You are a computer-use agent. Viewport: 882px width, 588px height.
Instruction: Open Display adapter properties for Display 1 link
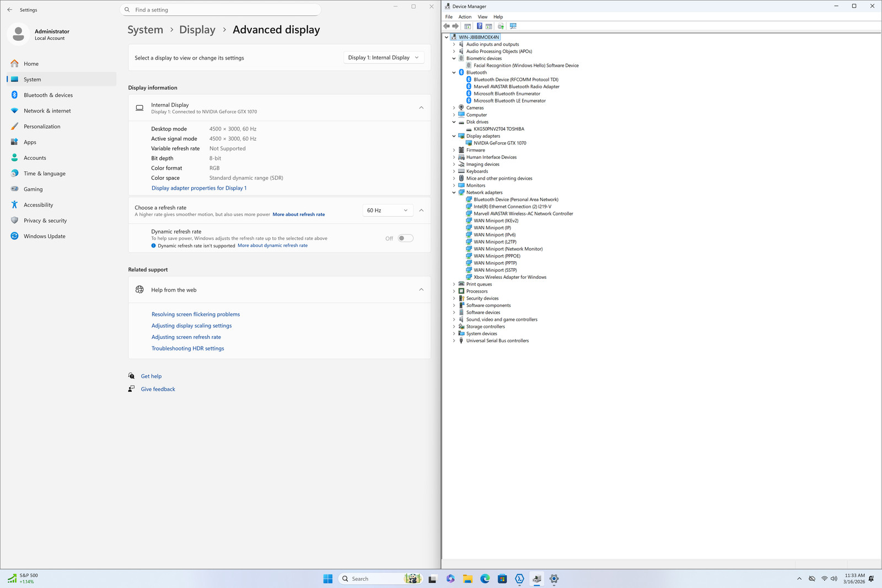point(199,188)
